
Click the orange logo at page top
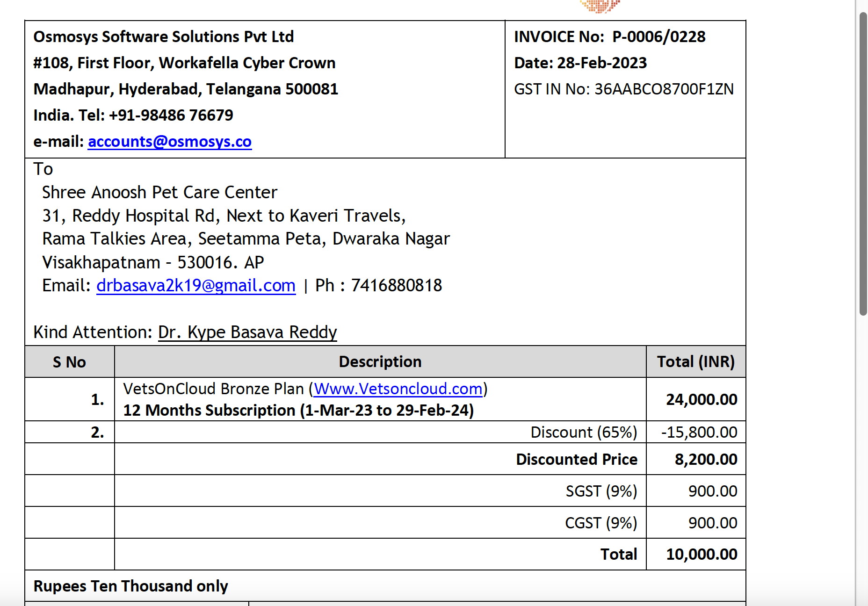pos(599,6)
